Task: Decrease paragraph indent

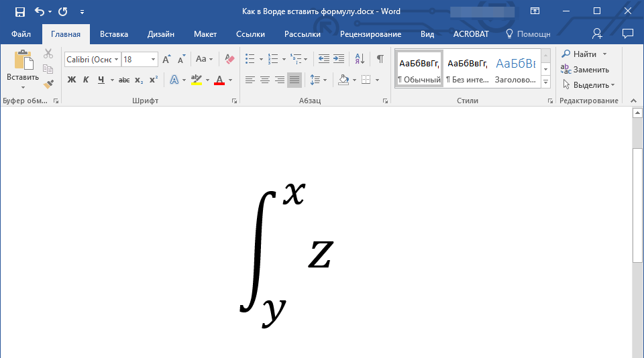Action: 323,59
